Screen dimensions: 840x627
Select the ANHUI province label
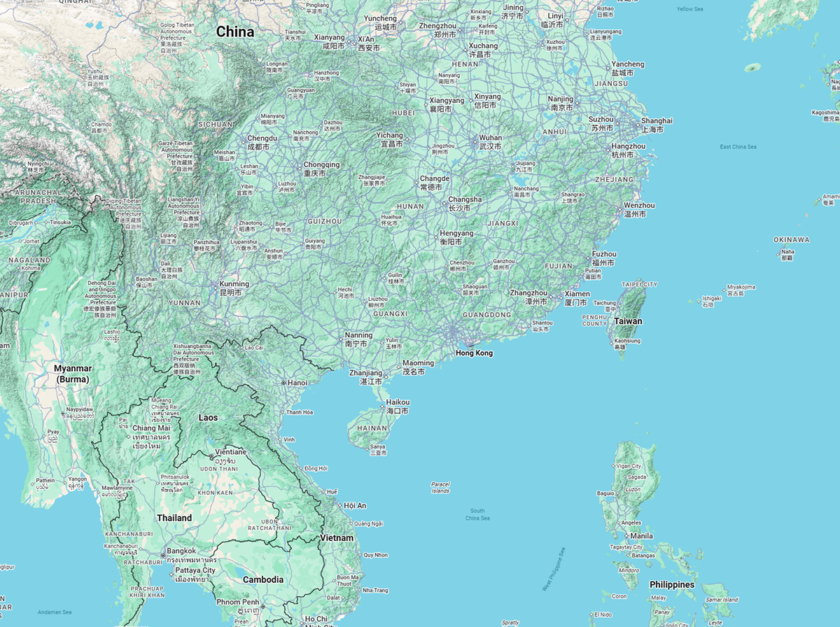tap(554, 132)
